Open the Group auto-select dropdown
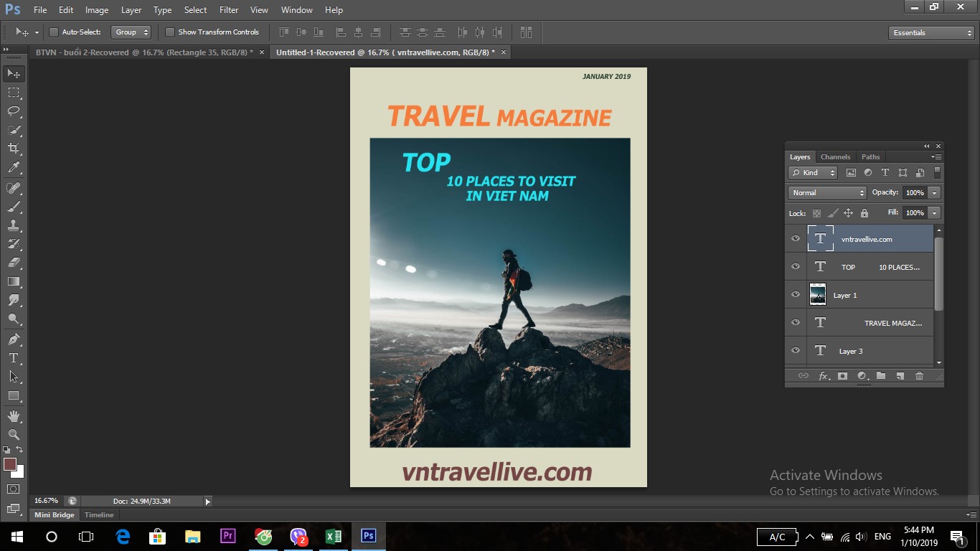The width and height of the screenshot is (980, 551). pos(131,32)
